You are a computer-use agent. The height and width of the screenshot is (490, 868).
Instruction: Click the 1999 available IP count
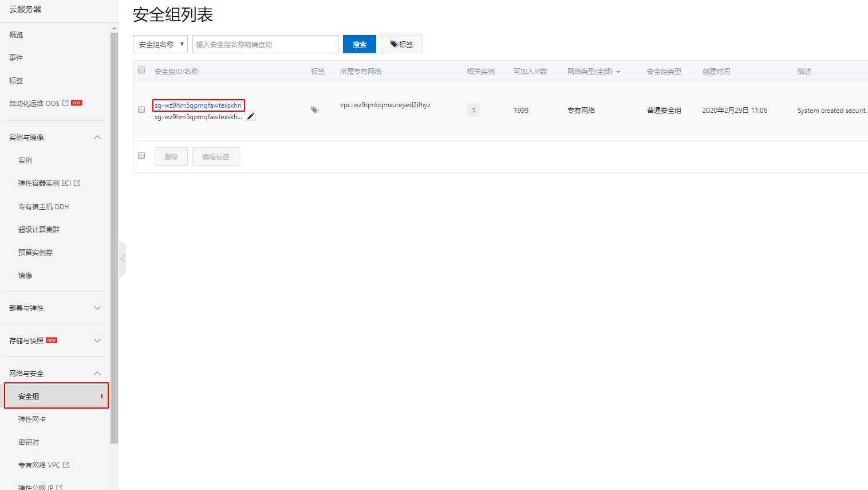pos(521,111)
